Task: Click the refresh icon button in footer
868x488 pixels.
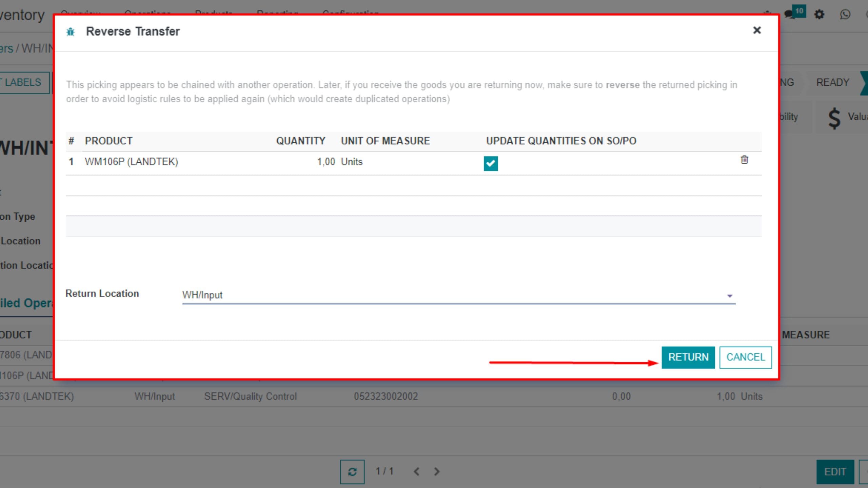Action: pos(352,472)
